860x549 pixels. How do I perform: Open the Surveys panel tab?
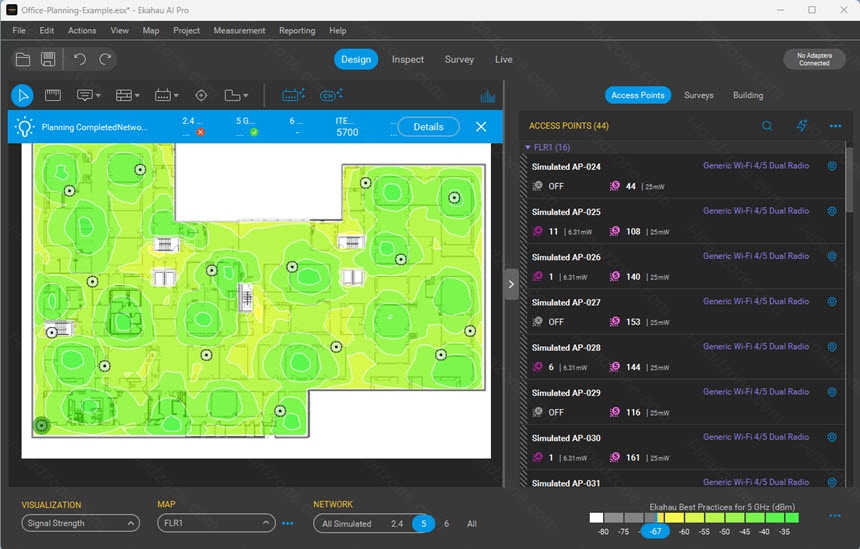(699, 95)
